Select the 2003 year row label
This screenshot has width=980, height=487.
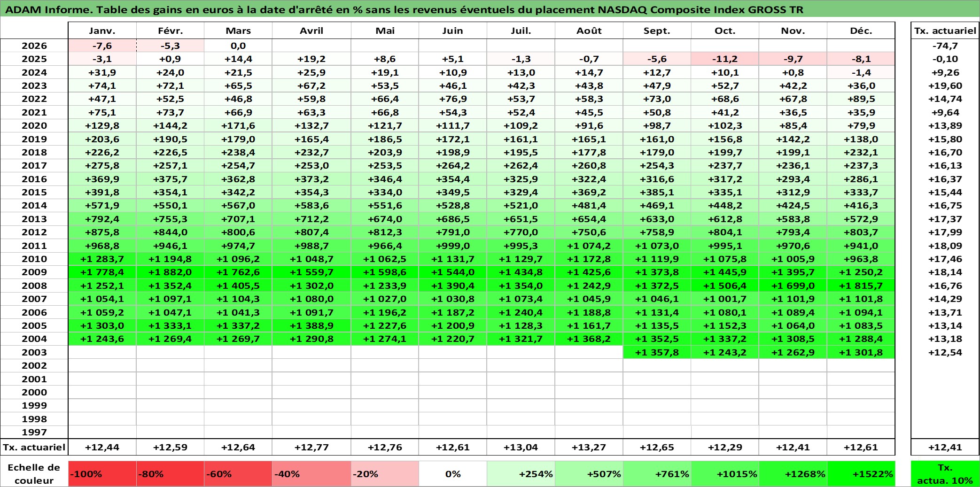click(34, 352)
